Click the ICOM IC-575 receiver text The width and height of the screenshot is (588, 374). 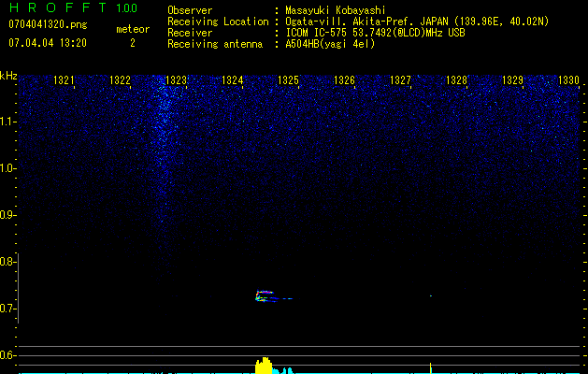[375, 33]
